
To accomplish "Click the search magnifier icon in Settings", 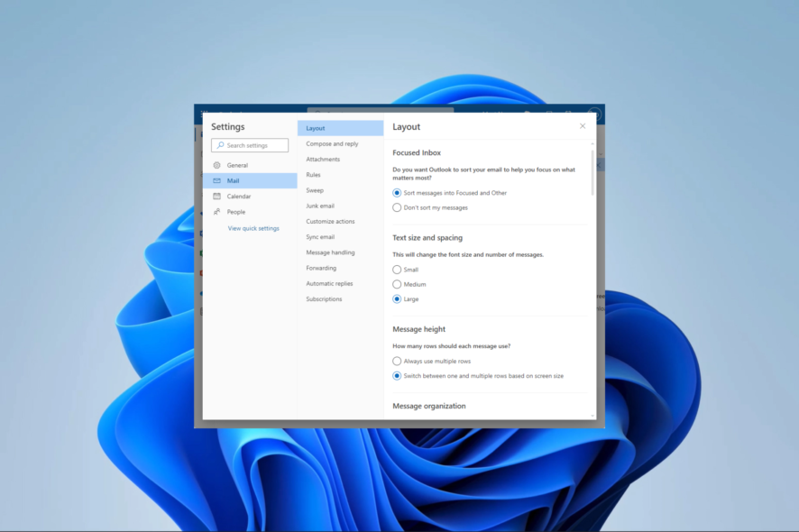I will click(220, 145).
